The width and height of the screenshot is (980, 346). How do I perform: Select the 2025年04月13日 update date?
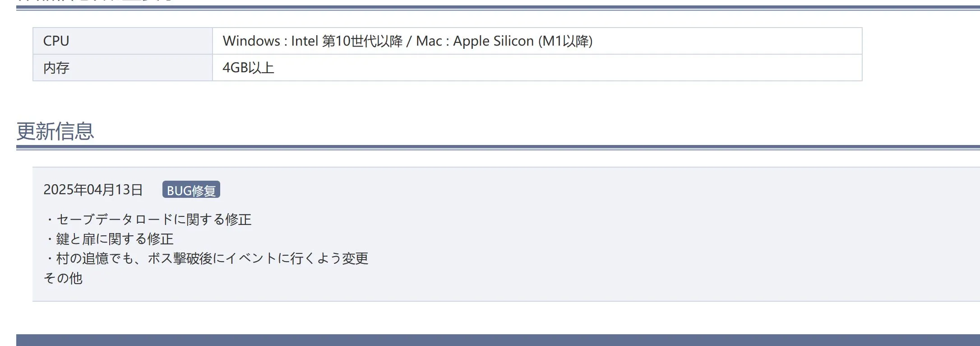[93, 190]
